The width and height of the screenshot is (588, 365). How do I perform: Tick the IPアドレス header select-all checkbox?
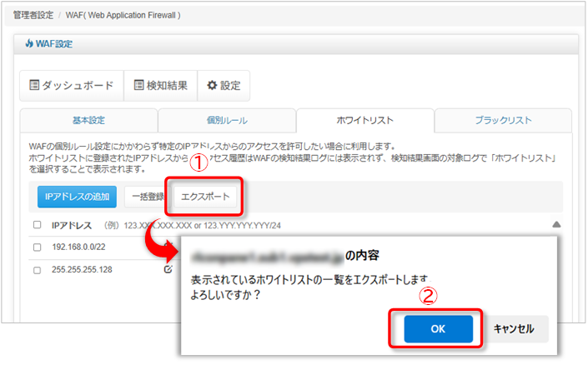coord(38,224)
